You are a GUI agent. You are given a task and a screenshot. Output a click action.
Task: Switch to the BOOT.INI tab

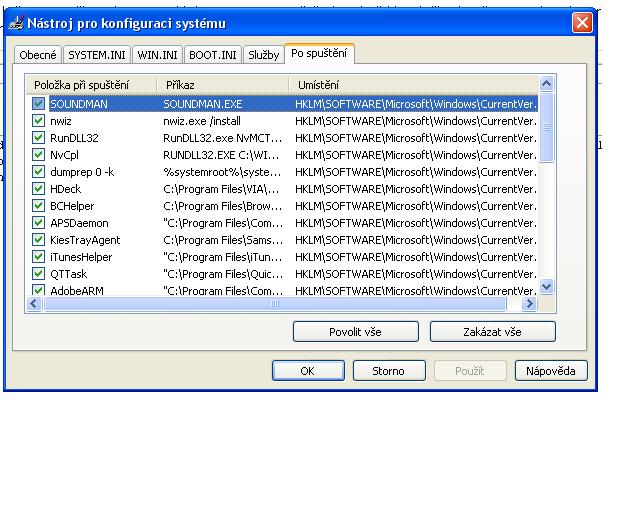click(213, 55)
